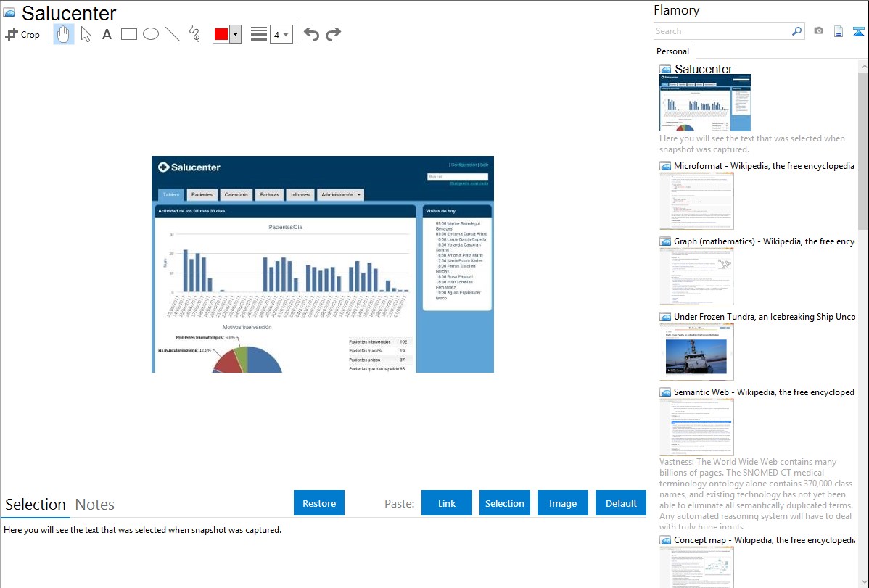Click the Graph (mathematics) title text

(x=764, y=241)
